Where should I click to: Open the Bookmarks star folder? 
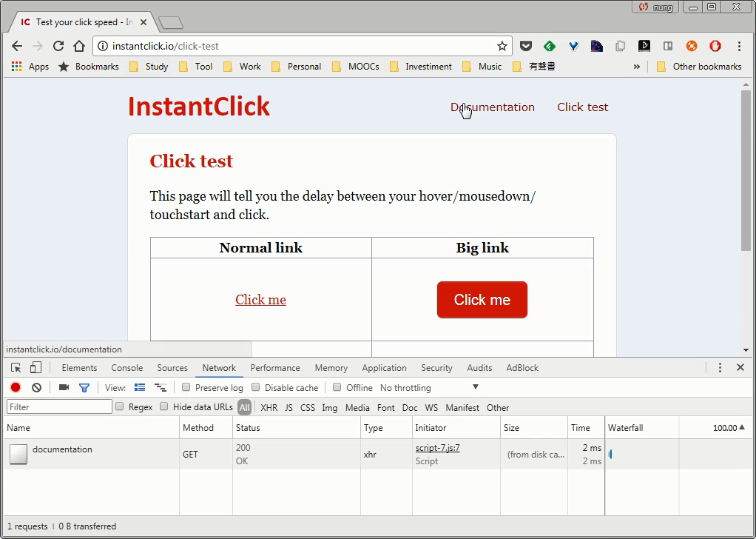[x=88, y=67]
